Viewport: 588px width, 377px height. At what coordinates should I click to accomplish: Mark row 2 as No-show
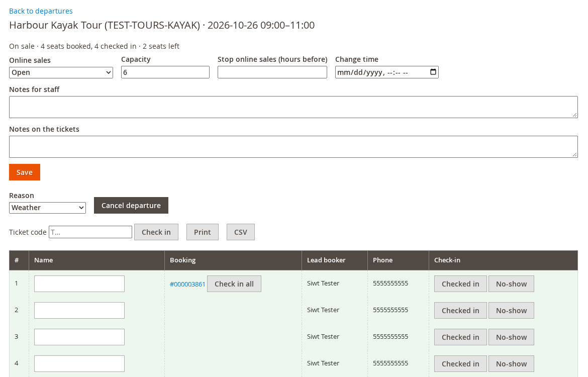511,311
